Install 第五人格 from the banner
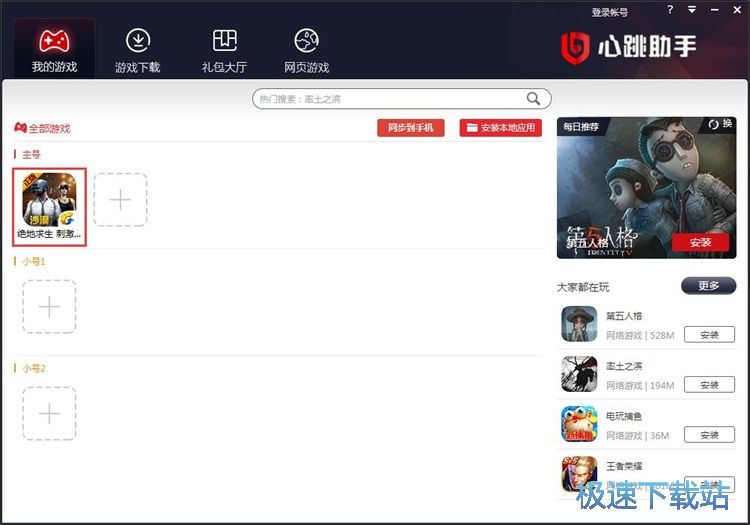Viewport: 750px width, 525px height. point(700,242)
